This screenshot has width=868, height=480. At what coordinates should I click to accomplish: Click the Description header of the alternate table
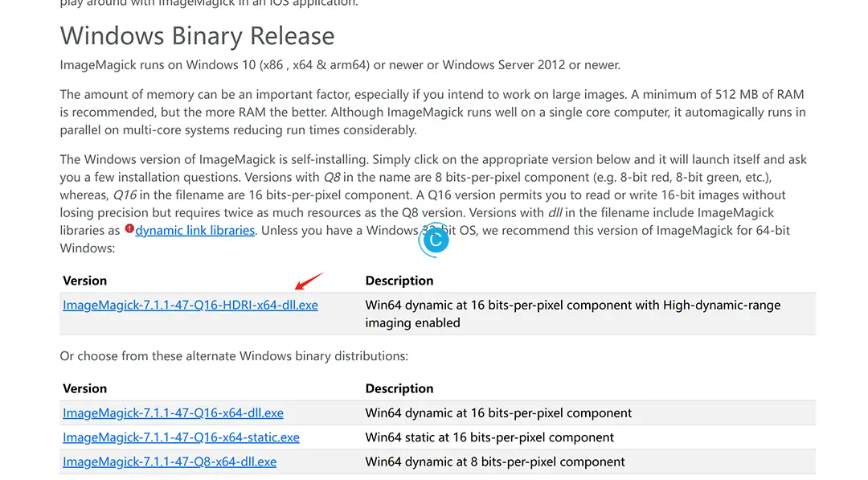399,388
